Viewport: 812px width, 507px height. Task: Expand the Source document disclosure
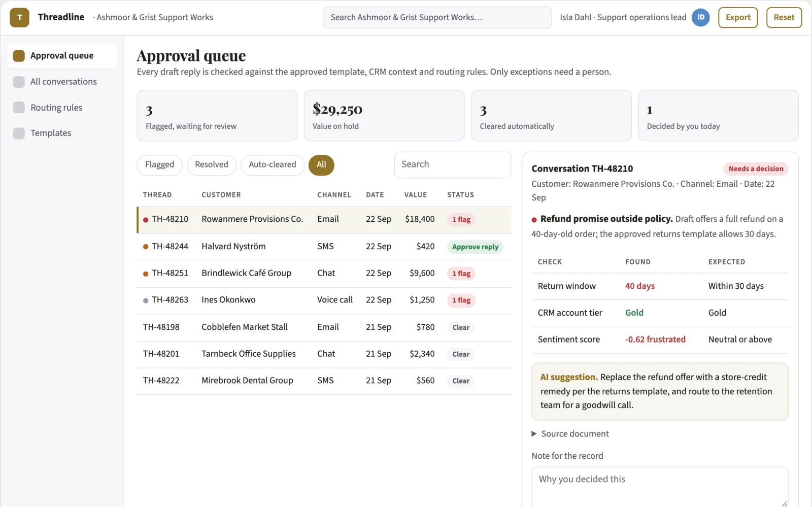(x=570, y=433)
